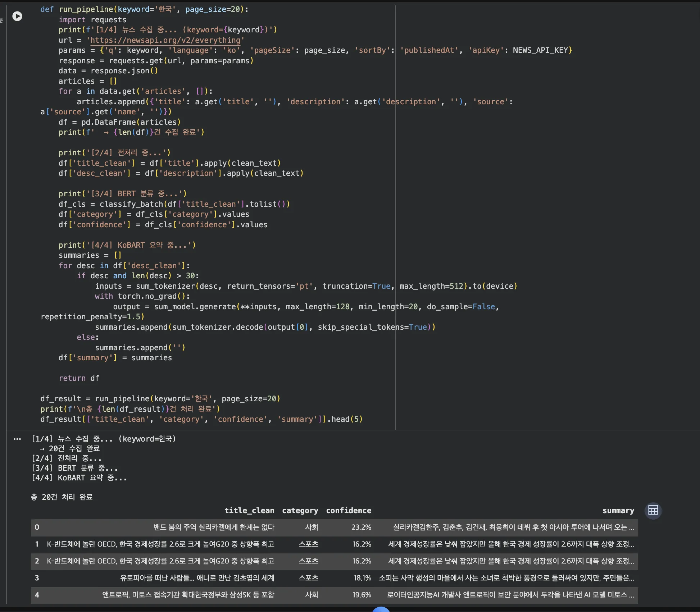Open the newsapi.org everything URL link
Screen dimensions: 700x612
coord(165,40)
